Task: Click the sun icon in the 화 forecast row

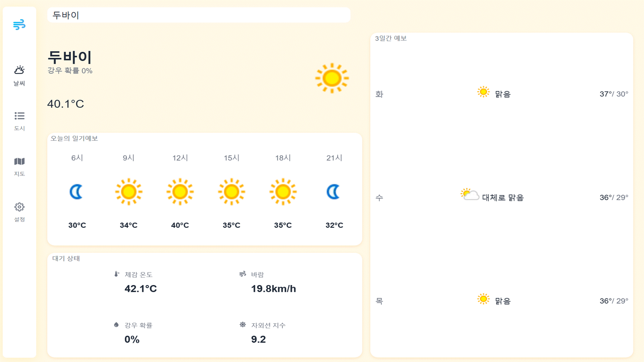Action: tap(484, 92)
